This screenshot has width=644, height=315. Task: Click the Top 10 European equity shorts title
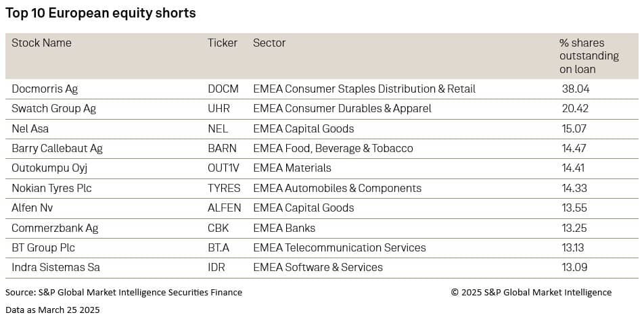[101, 14]
